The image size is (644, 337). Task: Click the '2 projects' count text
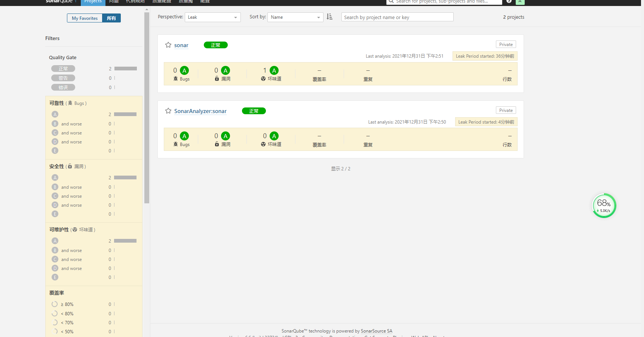[x=513, y=17]
